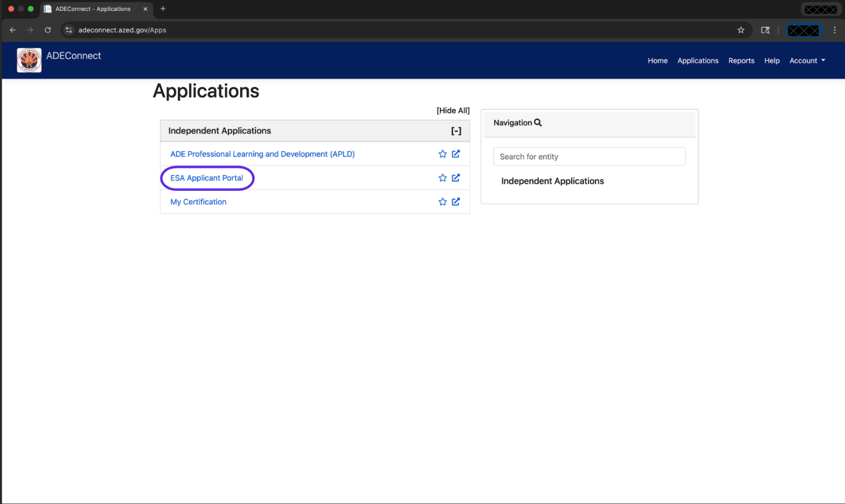845x504 pixels.
Task: Go forward in browser history
Action: coord(30,30)
